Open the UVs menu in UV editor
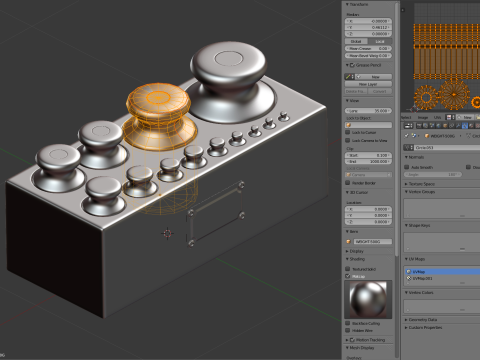 coord(437,117)
